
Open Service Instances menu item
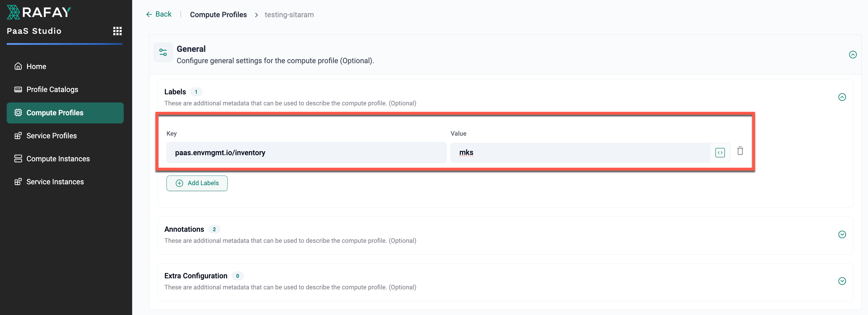tap(65, 182)
